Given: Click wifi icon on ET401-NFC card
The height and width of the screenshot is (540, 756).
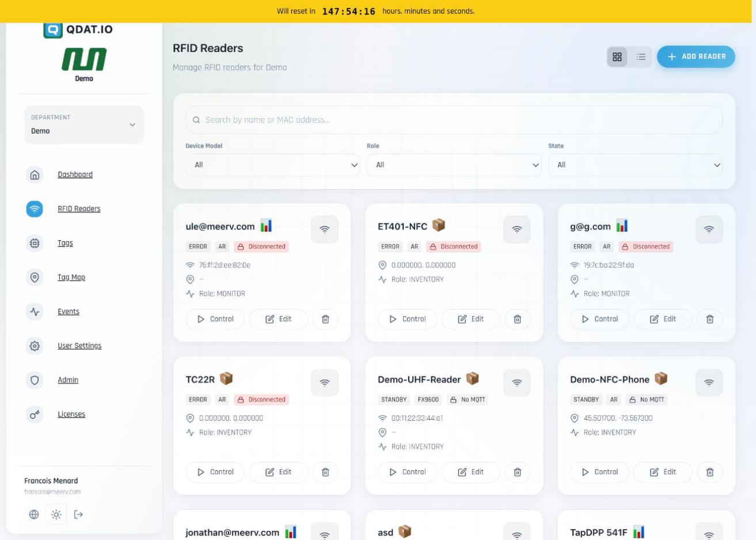Looking at the screenshot, I should (x=517, y=229).
